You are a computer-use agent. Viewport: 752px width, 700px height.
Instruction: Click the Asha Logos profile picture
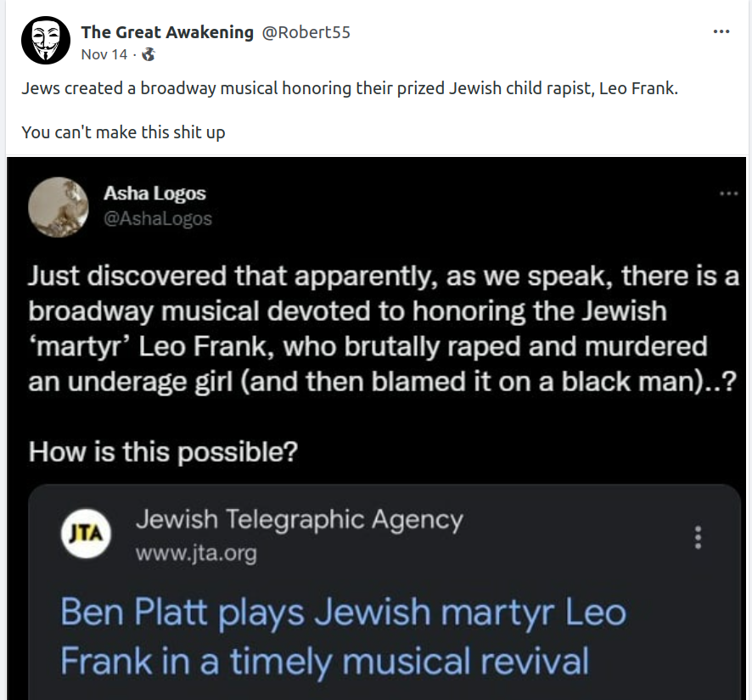pyautogui.click(x=59, y=207)
